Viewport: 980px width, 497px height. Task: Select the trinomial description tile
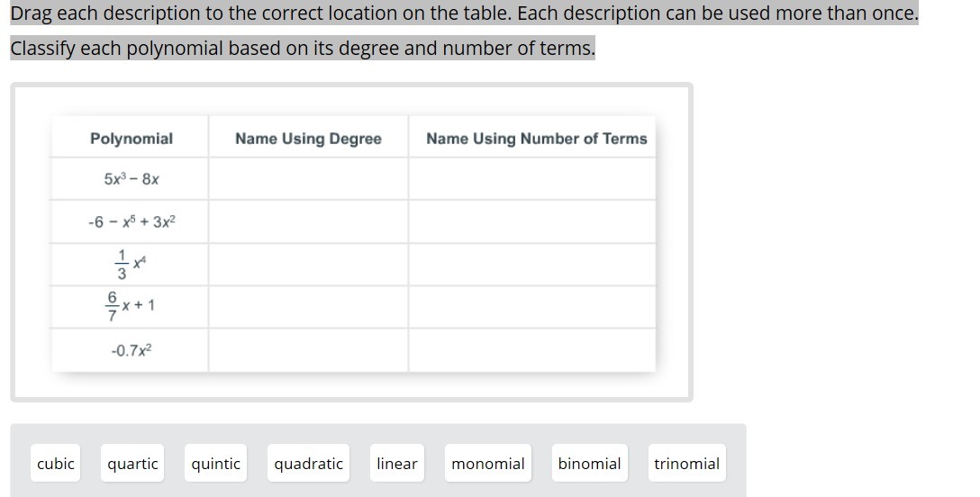click(686, 464)
